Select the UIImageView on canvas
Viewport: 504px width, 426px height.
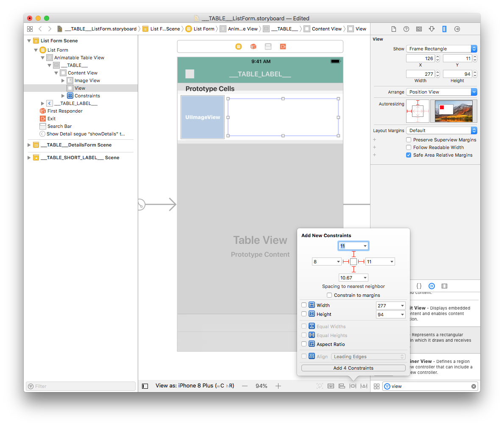[203, 117]
